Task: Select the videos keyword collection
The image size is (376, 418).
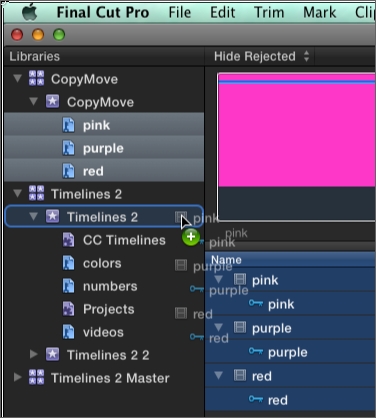Action: click(x=103, y=332)
